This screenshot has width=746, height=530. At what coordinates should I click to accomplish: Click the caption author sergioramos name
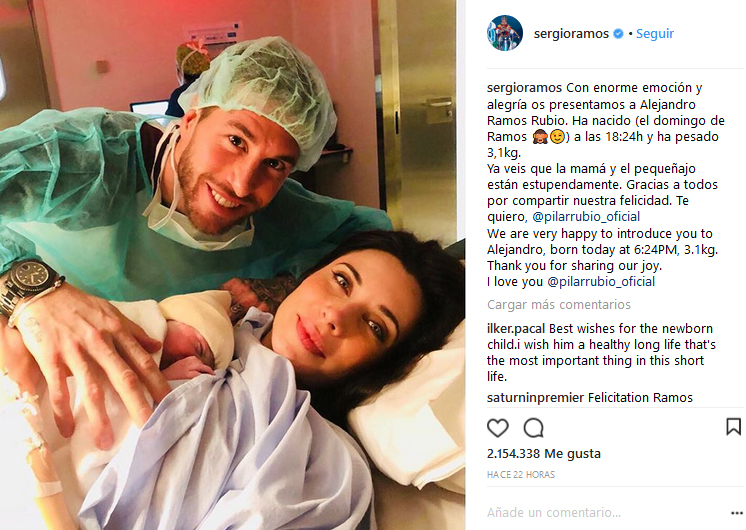(x=525, y=88)
